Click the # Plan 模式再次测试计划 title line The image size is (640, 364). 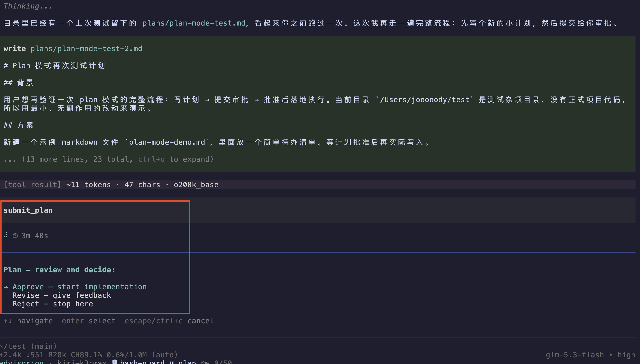tap(54, 66)
